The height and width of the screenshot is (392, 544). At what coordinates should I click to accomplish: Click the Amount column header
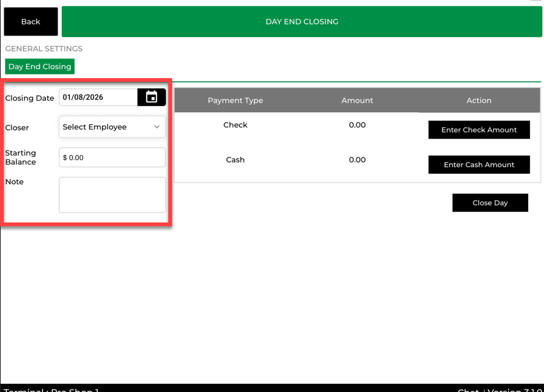(x=357, y=100)
